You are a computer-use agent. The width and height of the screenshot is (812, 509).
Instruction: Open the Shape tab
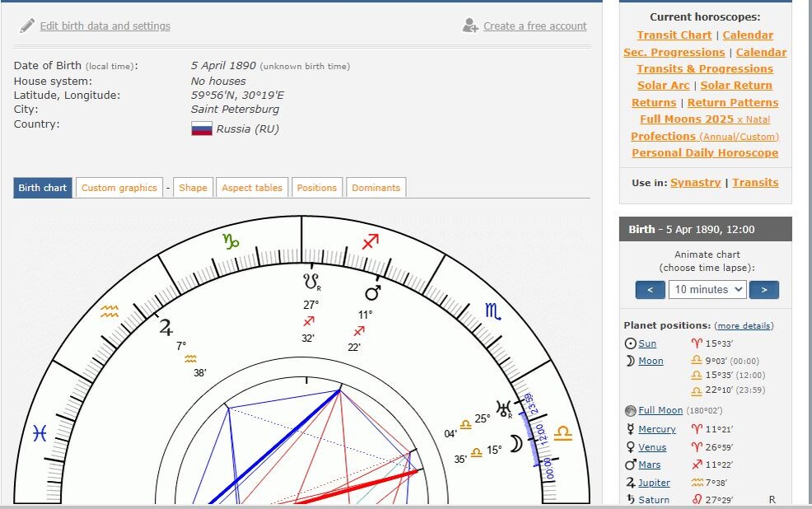click(194, 188)
